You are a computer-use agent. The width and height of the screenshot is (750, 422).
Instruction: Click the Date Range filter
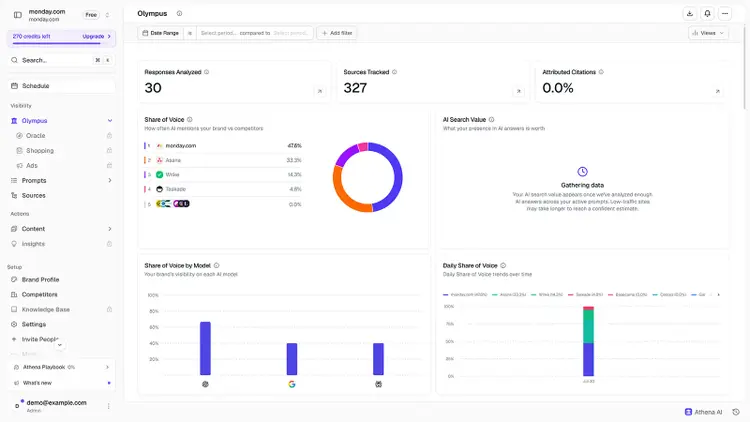161,33
